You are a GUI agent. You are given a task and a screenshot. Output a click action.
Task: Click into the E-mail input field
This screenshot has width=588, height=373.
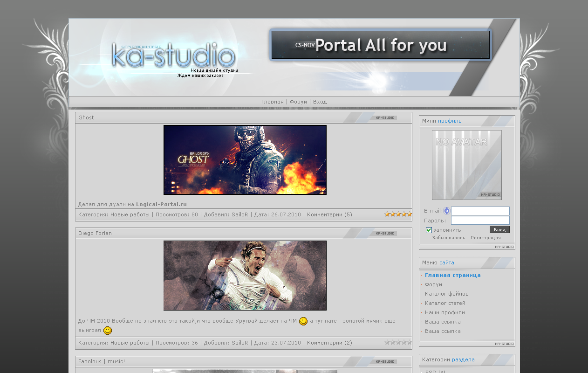tap(480, 211)
